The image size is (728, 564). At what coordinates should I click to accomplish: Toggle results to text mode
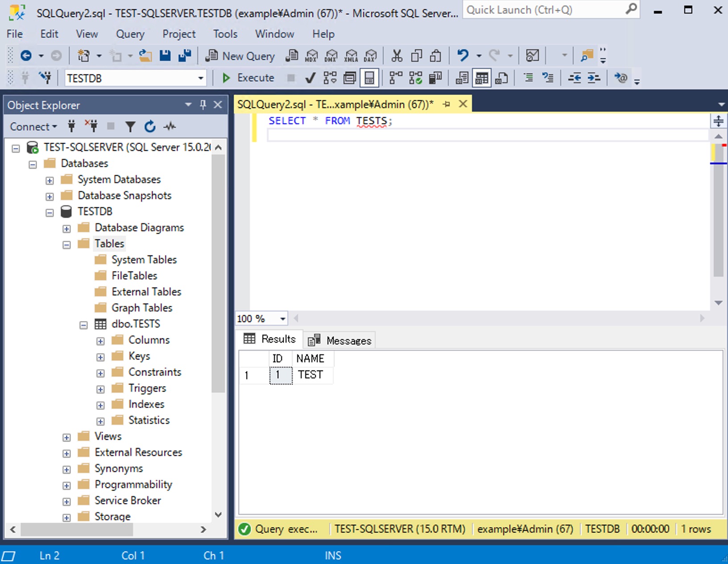pyautogui.click(x=461, y=78)
